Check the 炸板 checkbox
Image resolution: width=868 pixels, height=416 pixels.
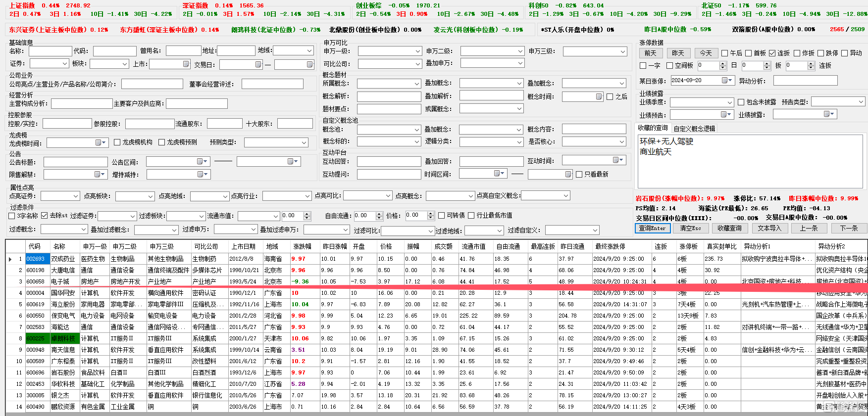point(797,53)
